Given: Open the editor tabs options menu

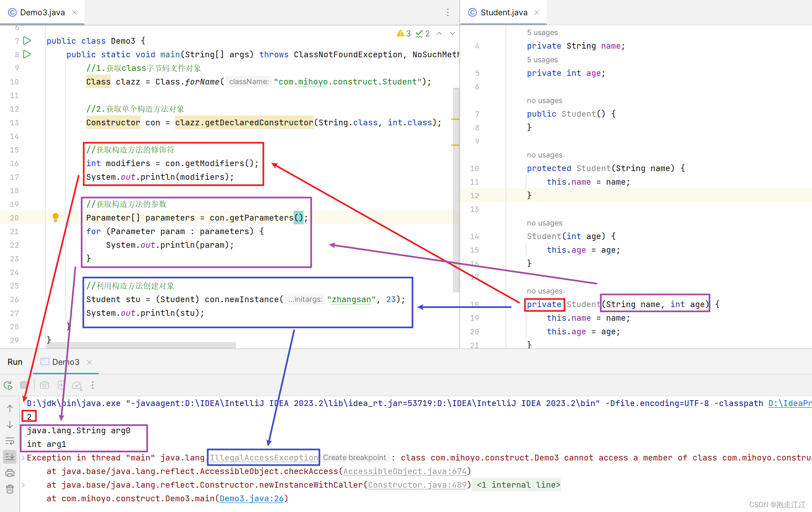Looking at the screenshot, I should click(448, 12).
